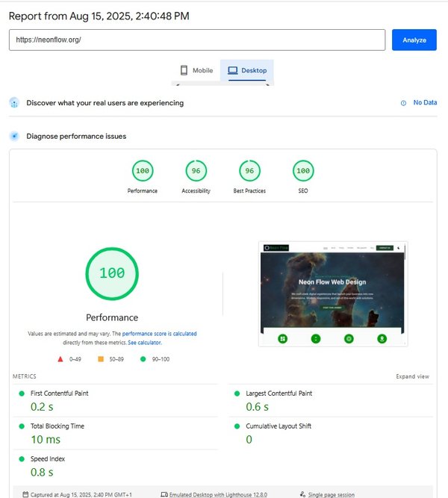Jump to the Performance score gauge
448x498 pixels.
tap(143, 172)
